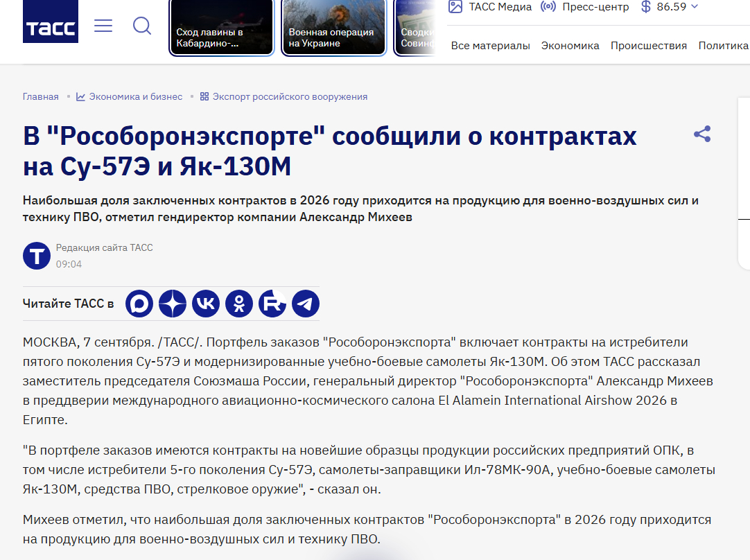
Task: Expand the dollar rate 86.59 dropdown
Action: point(670,7)
